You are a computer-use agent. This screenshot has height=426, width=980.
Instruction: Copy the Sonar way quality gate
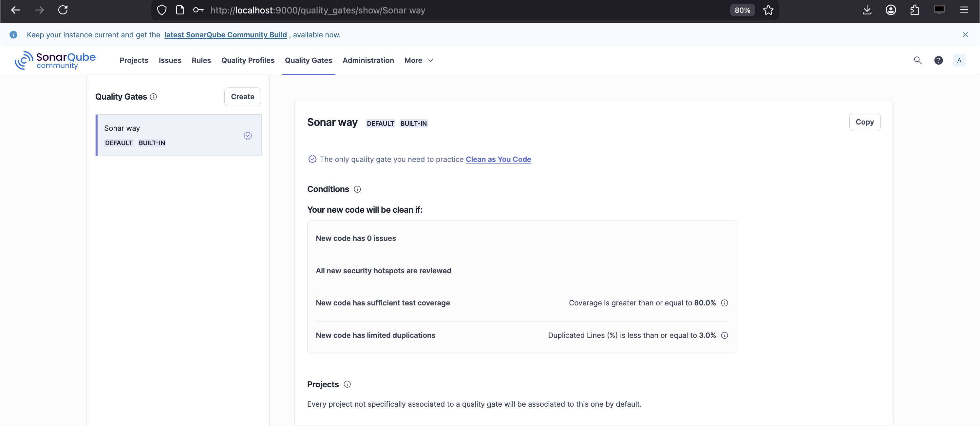[x=864, y=122]
